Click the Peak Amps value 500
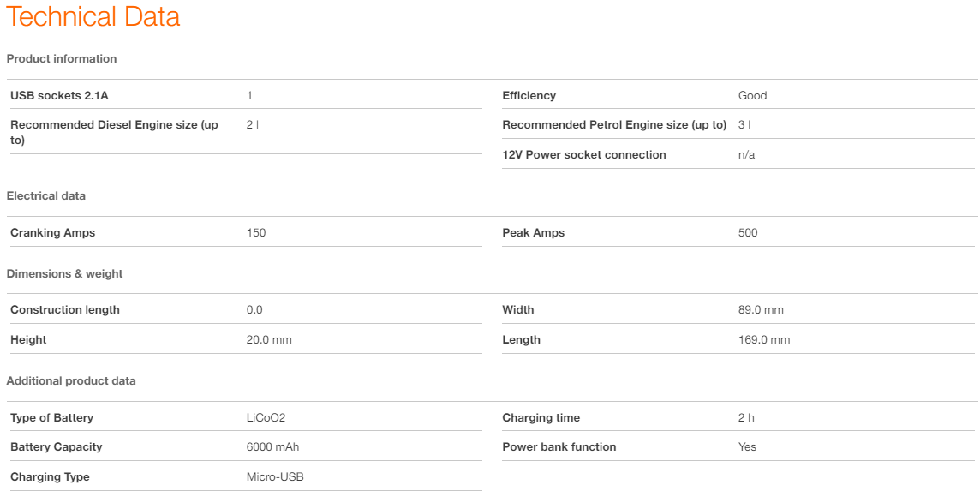Image resolution: width=980 pixels, height=497 pixels. coord(748,233)
